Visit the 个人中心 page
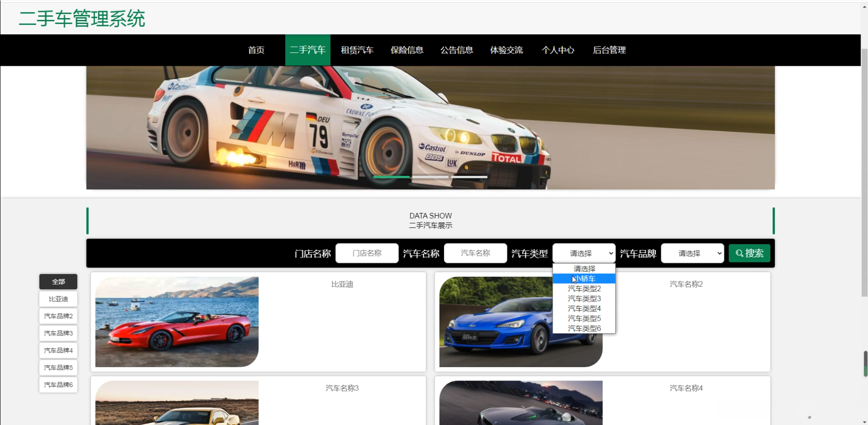868x425 pixels. pos(558,50)
